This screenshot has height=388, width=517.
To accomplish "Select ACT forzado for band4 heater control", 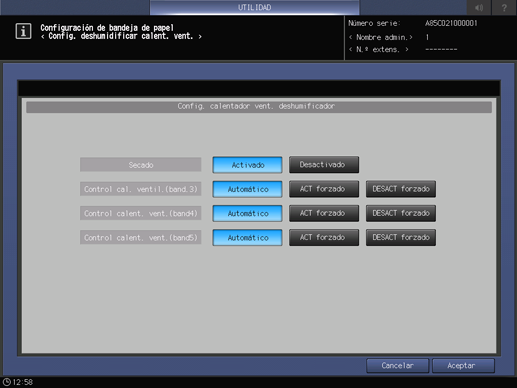I will (324, 213).
